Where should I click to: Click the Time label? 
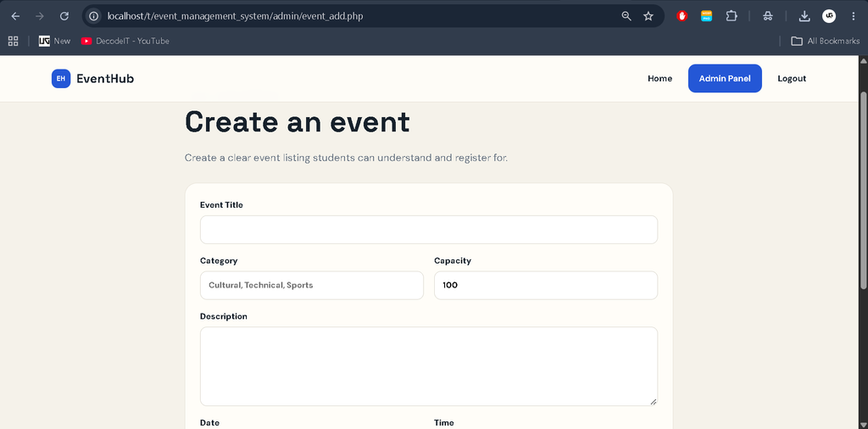pos(444,422)
